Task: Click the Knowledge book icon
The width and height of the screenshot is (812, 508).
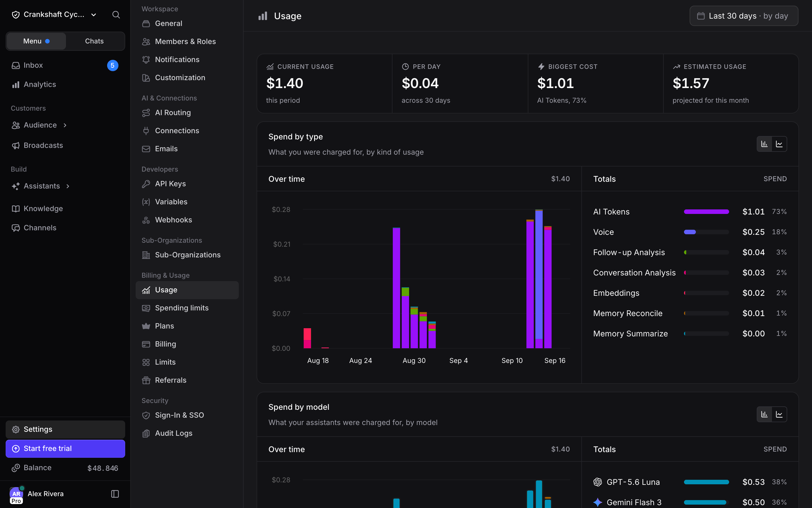Action: pos(16,209)
